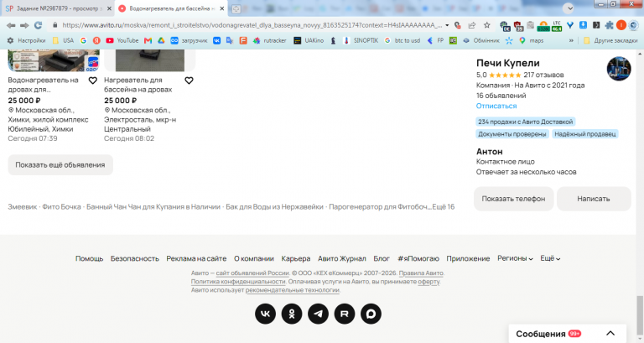Open the chat messenger icon in footer
The height and width of the screenshot is (343, 644).
[371, 314]
